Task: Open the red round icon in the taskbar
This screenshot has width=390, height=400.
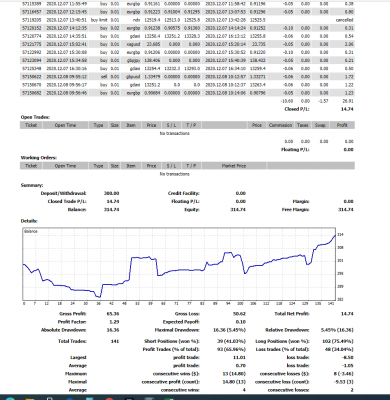Action: 109,399
